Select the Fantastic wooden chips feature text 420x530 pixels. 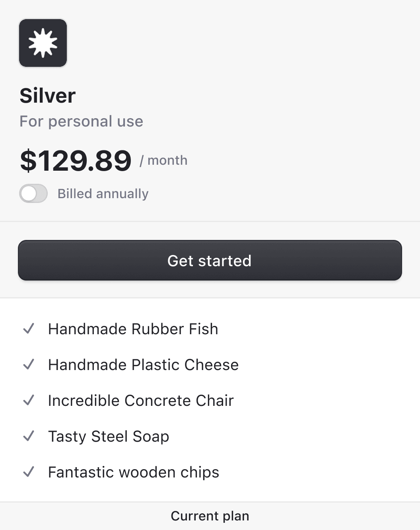tap(134, 472)
